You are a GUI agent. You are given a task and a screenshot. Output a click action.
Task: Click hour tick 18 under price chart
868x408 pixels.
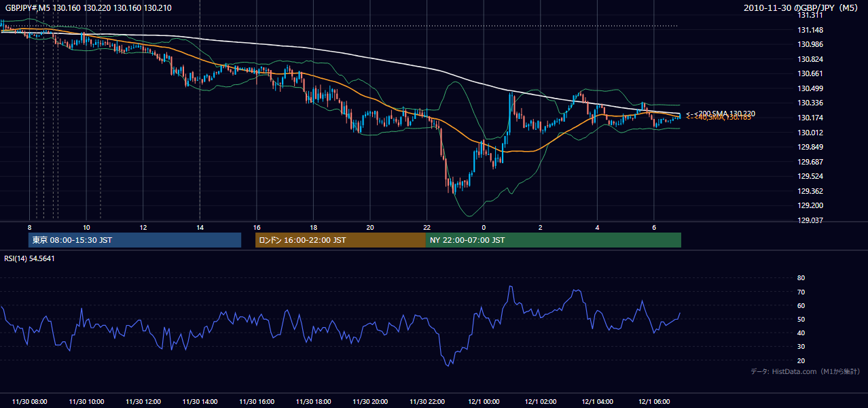(313, 227)
